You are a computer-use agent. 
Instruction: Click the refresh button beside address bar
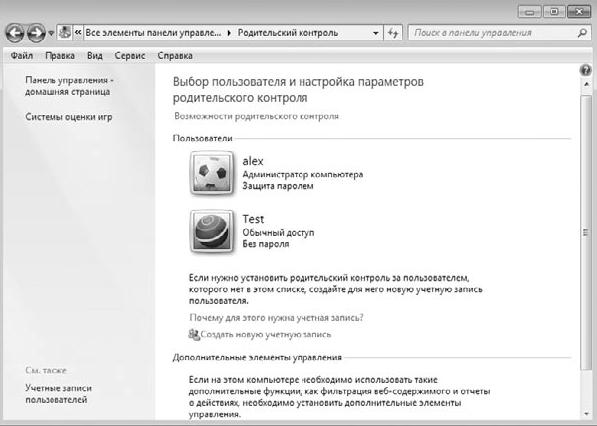[x=393, y=33]
